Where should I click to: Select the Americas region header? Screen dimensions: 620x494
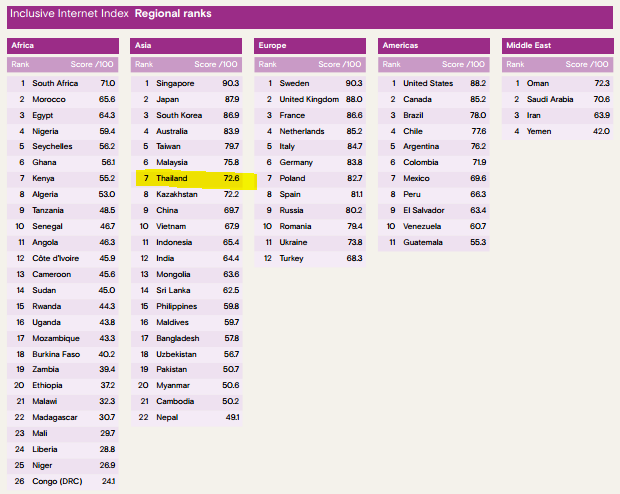434,45
